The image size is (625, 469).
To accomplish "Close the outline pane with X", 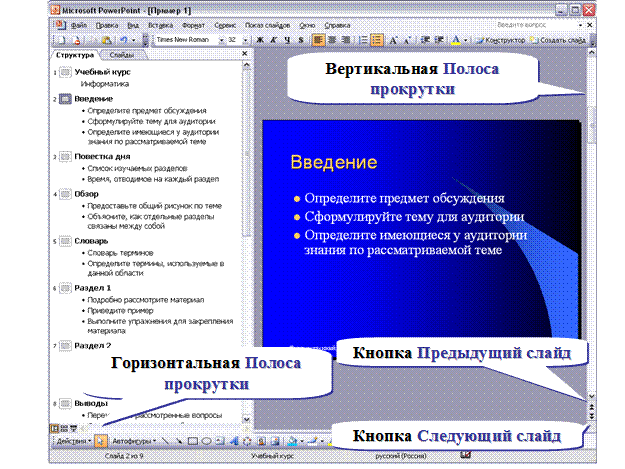I will coord(245,53).
